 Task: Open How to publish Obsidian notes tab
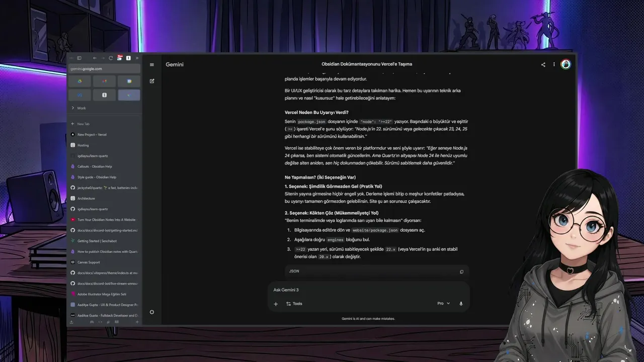105,251
